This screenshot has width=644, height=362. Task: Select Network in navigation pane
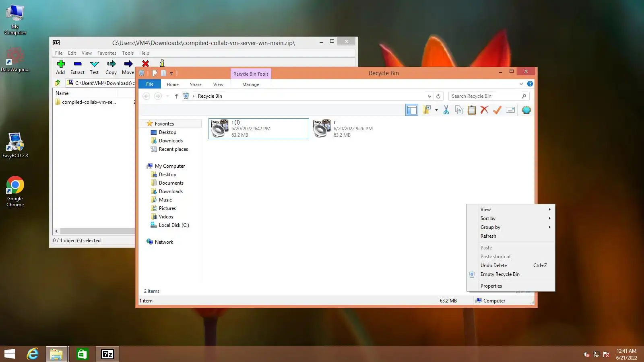tap(164, 242)
